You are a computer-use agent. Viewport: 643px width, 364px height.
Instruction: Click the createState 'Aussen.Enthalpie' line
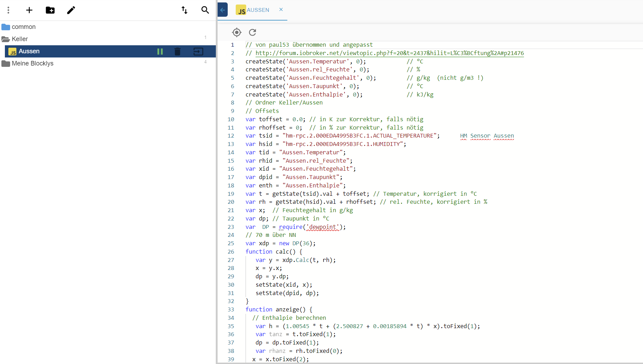(x=304, y=94)
